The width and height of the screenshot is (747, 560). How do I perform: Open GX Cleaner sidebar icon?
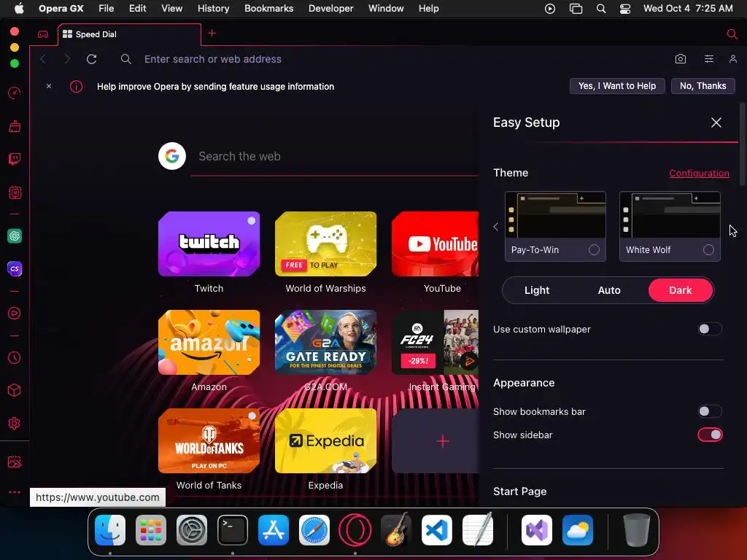(15, 126)
